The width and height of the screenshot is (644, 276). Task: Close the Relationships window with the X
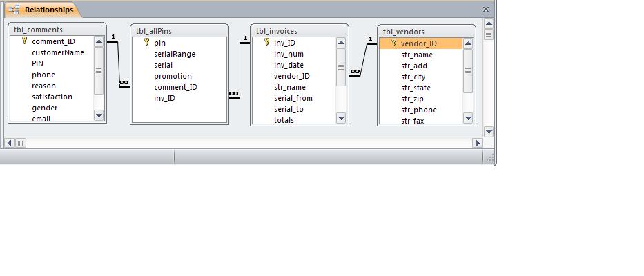coord(486,10)
